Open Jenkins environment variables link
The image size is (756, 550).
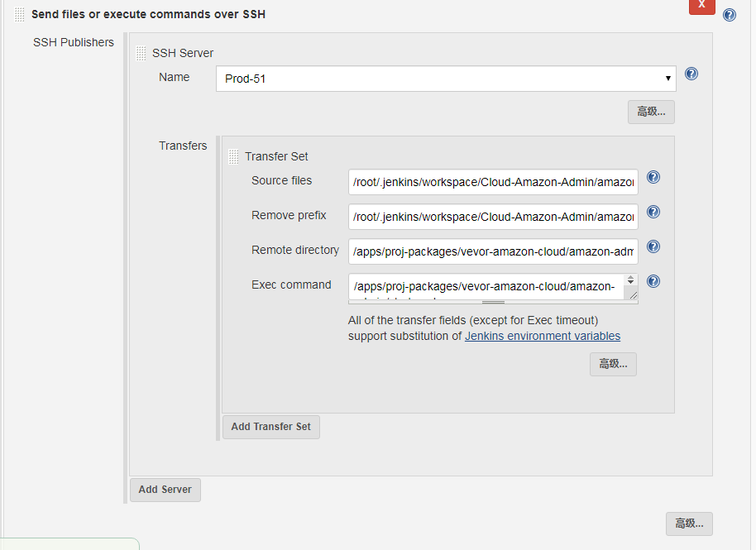[543, 336]
